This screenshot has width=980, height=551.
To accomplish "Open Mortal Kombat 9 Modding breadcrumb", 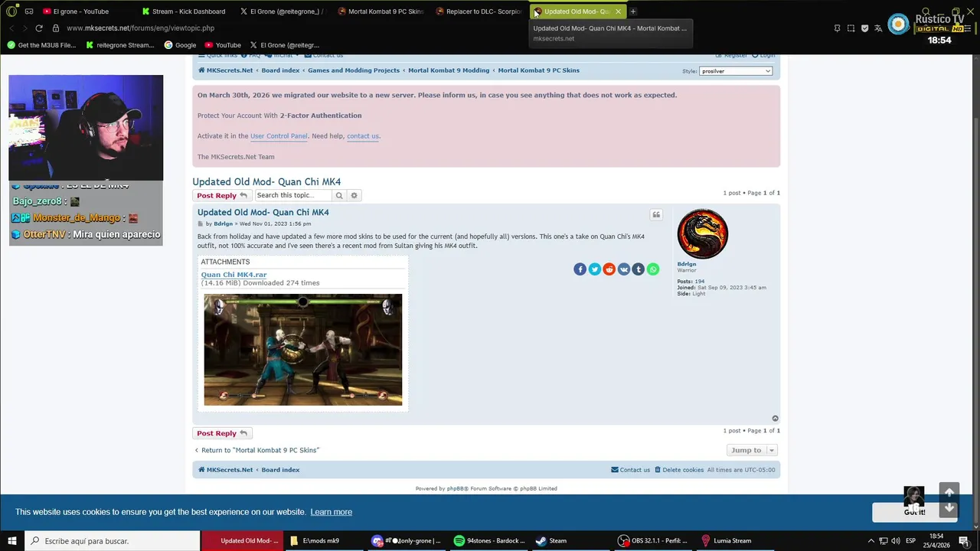I will coord(449,70).
